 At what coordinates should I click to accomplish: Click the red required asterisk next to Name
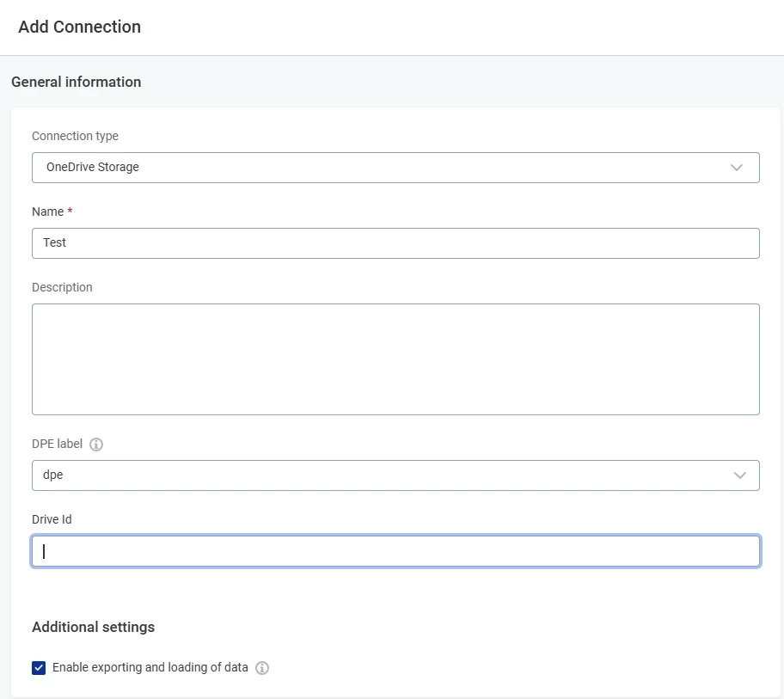coord(70,212)
